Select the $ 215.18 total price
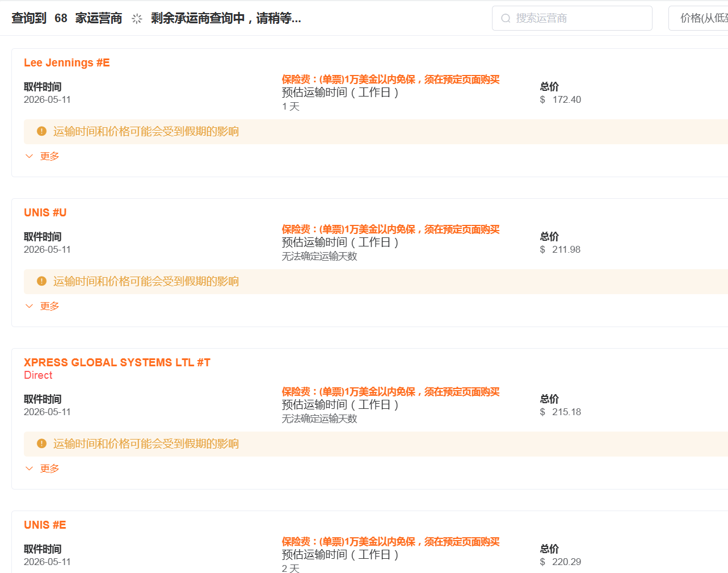The width and height of the screenshot is (728, 573). tap(561, 412)
